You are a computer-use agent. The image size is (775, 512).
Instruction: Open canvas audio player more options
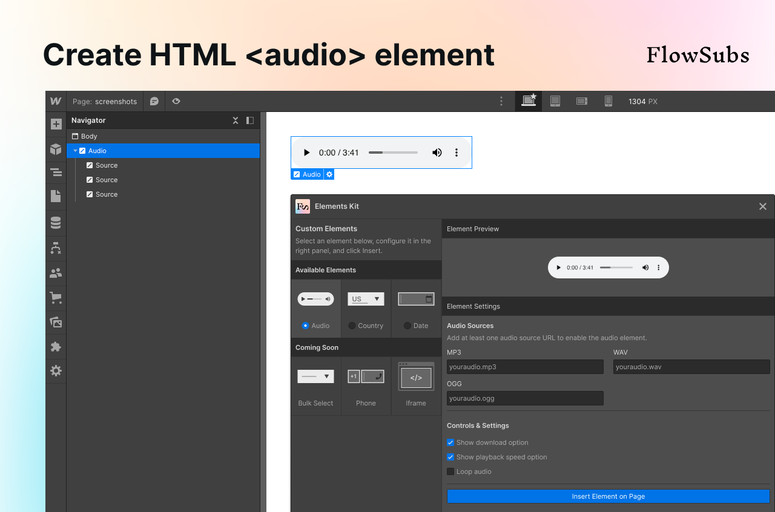click(x=456, y=153)
